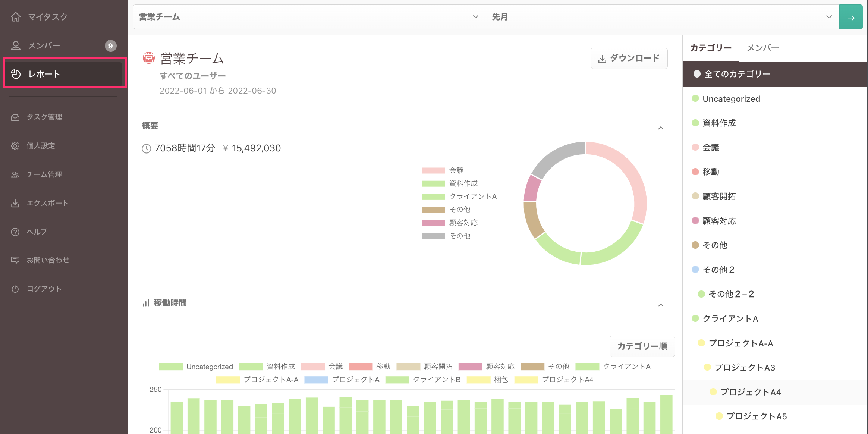Click the カテゴリー順 sorting button
The height and width of the screenshot is (434, 868).
(642, 346)
